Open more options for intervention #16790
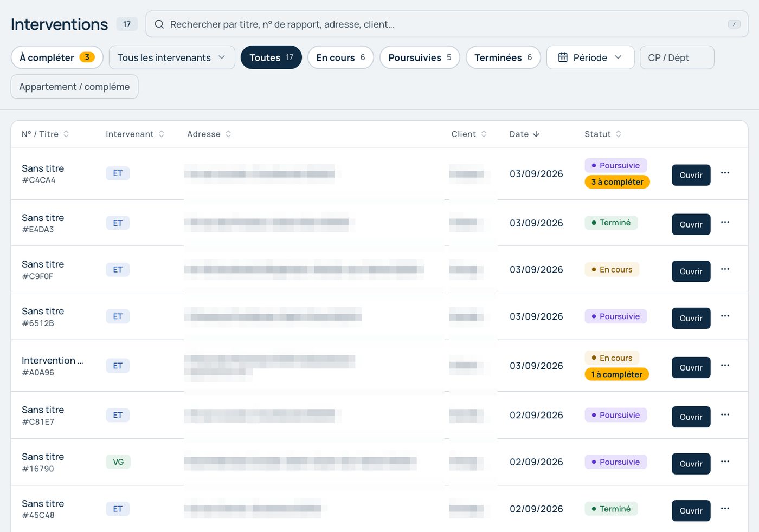The image size is (759, 532). pos(725,462)
